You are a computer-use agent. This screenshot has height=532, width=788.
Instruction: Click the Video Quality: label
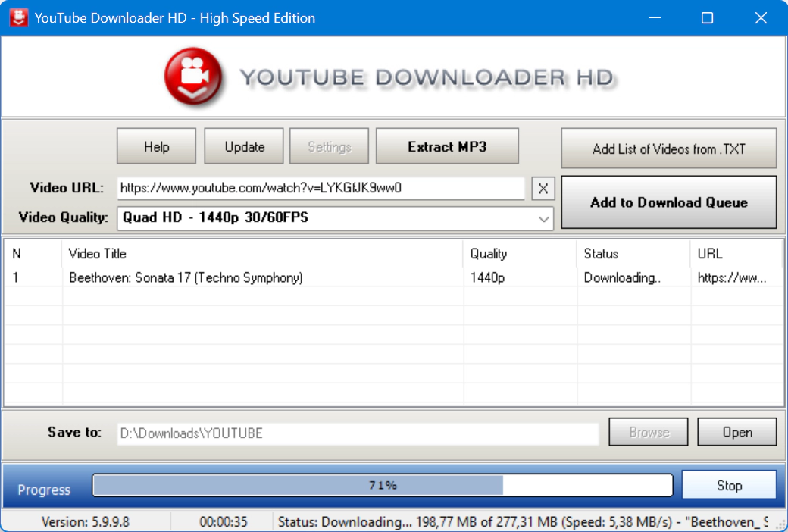(x=64, y=217)
